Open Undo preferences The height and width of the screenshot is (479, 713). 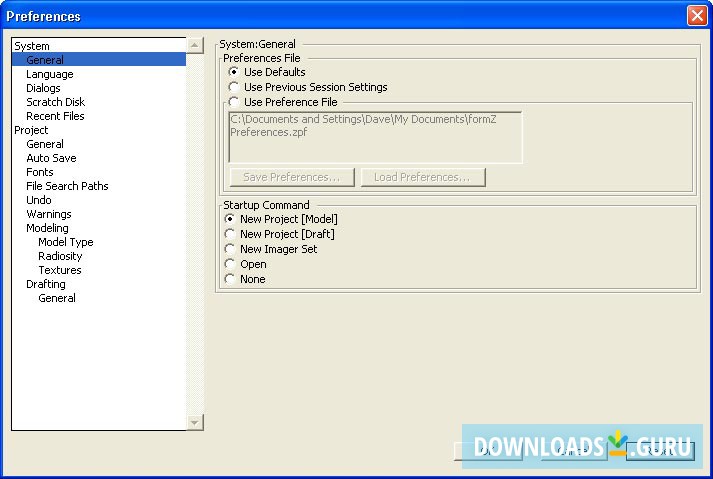39,200
